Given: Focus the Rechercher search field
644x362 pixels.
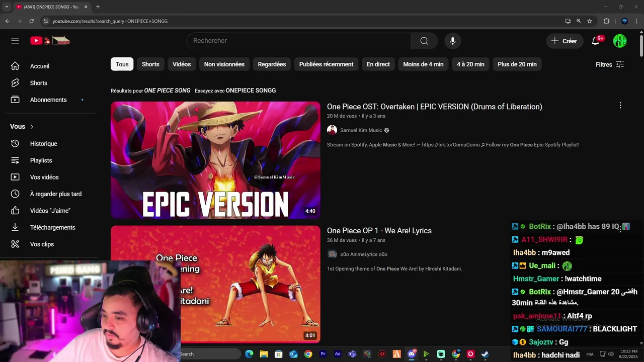Looking at the screenshot, I should pos(299,41).
